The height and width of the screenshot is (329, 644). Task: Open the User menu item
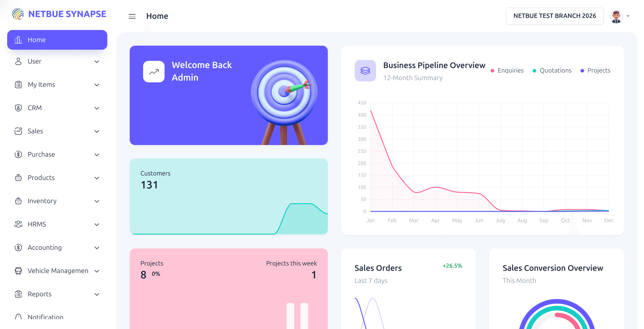pyautogui.click(x=57, y=61)
